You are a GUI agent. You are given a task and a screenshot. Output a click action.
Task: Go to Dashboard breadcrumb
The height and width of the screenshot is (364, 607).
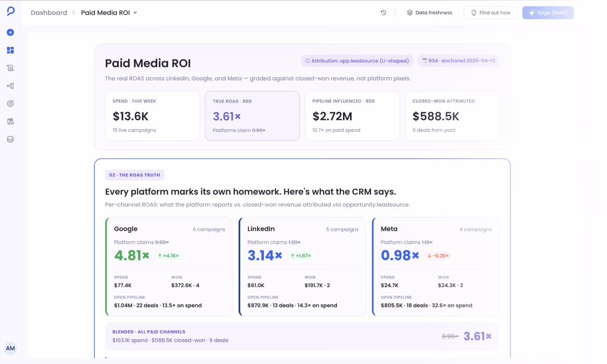coord(49,13)
